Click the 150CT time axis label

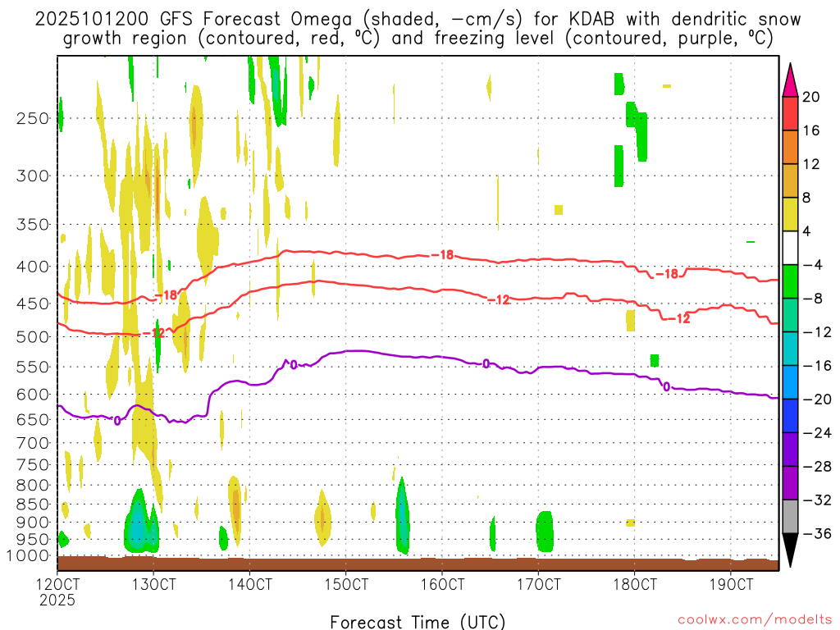coord(346,584)
